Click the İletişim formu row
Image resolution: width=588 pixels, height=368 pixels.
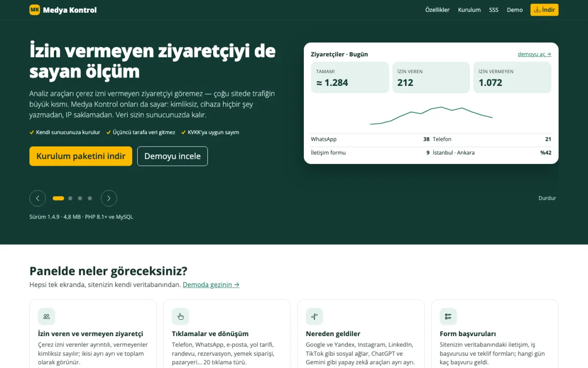(x=370, y=153)
